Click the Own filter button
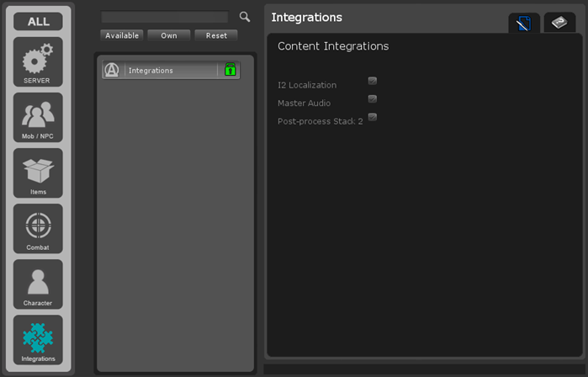Image resolution: width=588 pixels, height=377 pixels. click(x=169, y=35)
